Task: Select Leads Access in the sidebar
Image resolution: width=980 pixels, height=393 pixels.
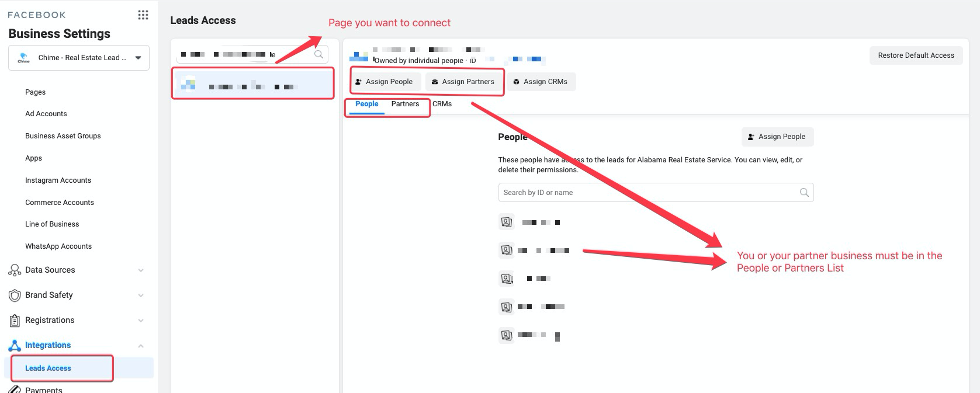Action: [48, 368]
